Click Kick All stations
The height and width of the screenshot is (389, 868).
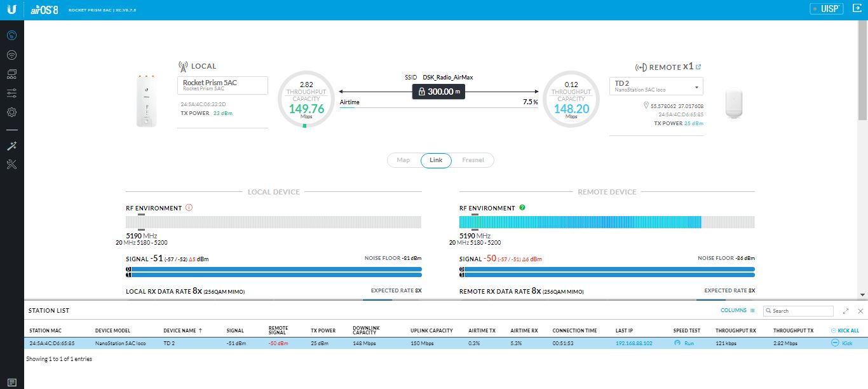click(x=844, y=331)
